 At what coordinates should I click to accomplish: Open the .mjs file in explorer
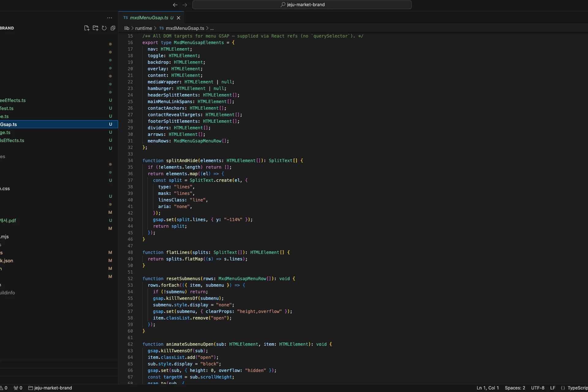[59, 237]
